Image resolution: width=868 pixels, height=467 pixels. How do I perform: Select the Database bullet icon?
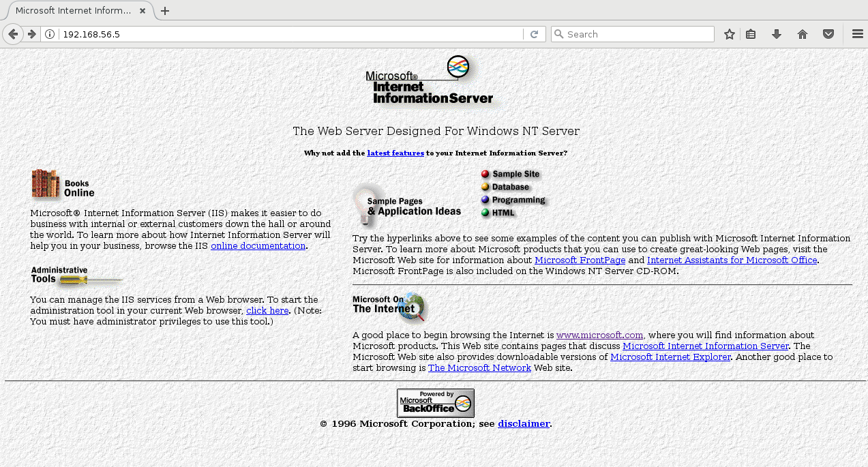click(x=485, y=187)
